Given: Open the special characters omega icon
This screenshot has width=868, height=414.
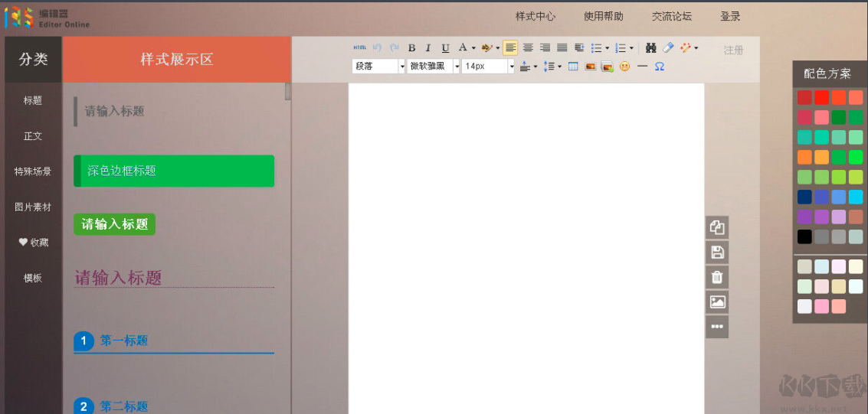Looking at the screenshot, I should point(660,67).
